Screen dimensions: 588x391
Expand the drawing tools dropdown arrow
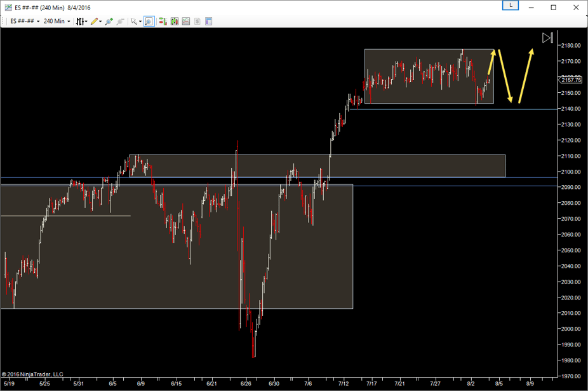click(101, 21)
